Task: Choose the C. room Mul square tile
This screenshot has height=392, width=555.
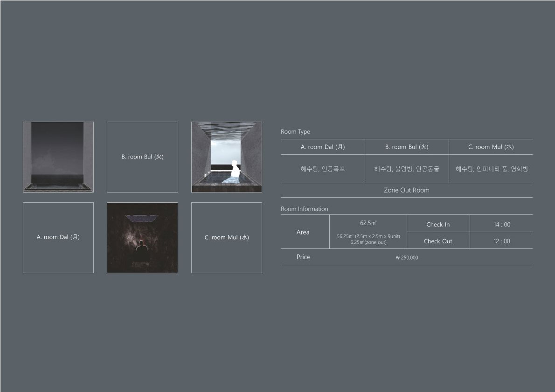Action: tap(226, 238)
